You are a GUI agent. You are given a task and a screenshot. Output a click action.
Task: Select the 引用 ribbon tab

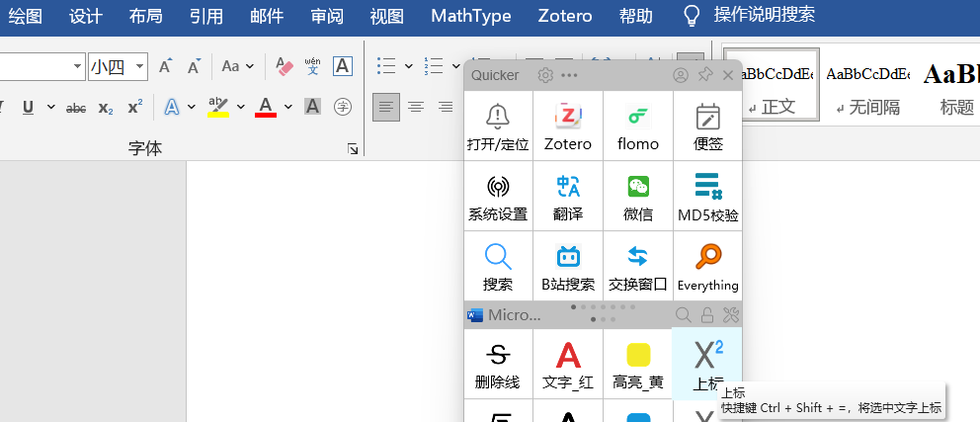click(206, 16)
